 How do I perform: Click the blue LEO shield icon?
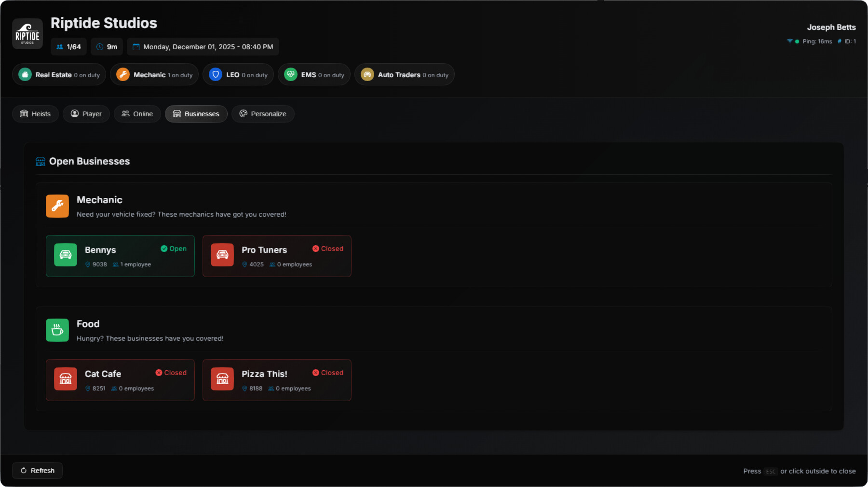tap(216, 75)
